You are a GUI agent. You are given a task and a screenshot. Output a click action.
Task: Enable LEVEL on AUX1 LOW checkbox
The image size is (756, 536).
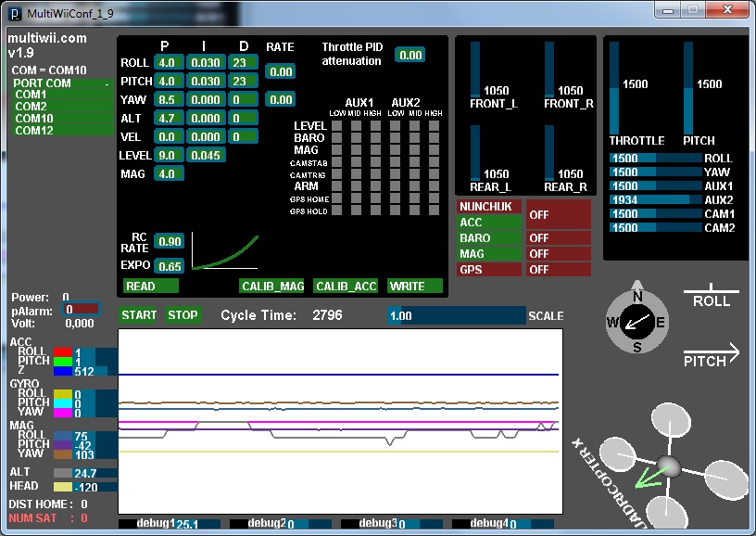point(337,125)
